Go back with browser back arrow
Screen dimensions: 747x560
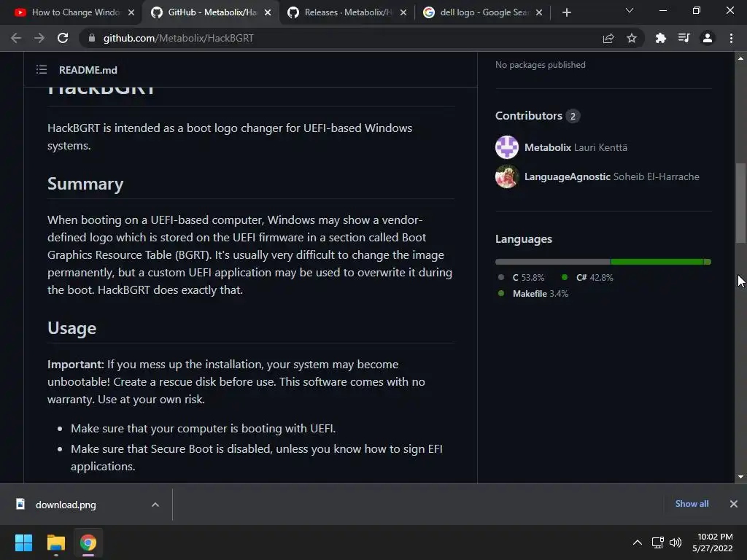16,38
